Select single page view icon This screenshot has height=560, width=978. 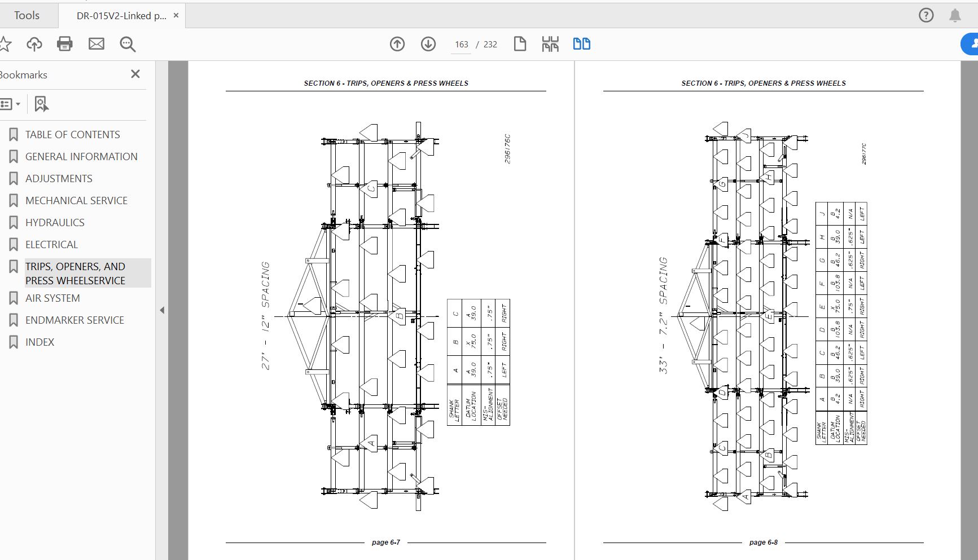[520, 44]
